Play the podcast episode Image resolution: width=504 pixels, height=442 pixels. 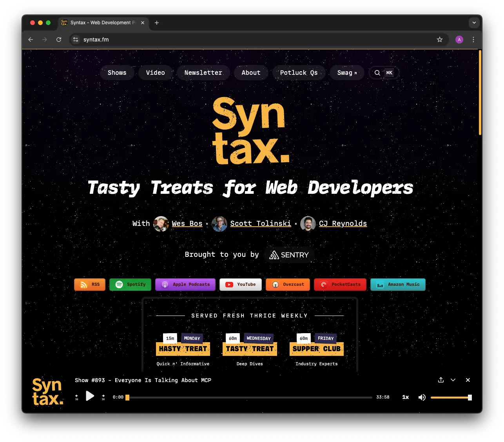[90, 396]
